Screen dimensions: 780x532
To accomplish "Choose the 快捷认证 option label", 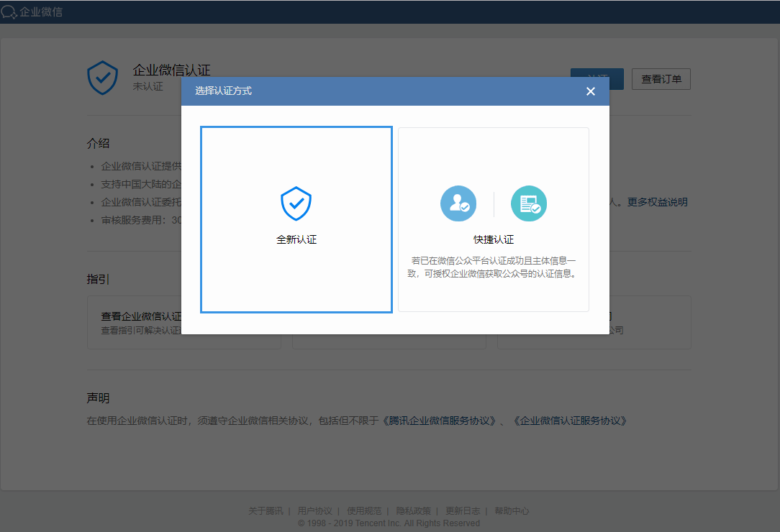I will [x=494, y=239].
